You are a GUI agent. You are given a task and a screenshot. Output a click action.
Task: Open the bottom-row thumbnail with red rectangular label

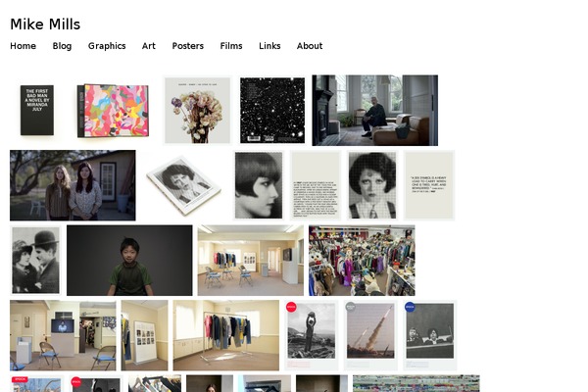point(37,383)
